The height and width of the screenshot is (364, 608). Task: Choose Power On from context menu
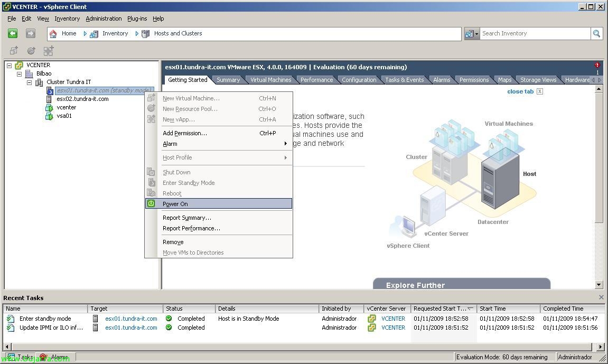219,203
